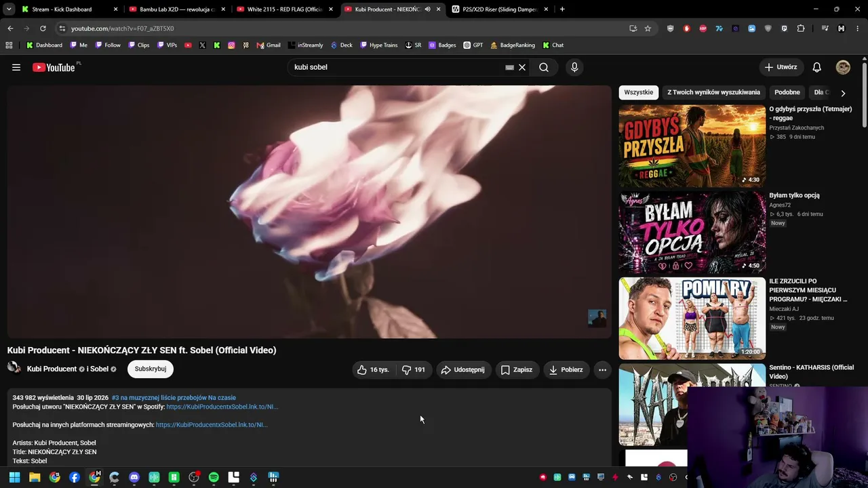Like the video (16 tys.)
868x488 pixels.
[x=374, y=369]
